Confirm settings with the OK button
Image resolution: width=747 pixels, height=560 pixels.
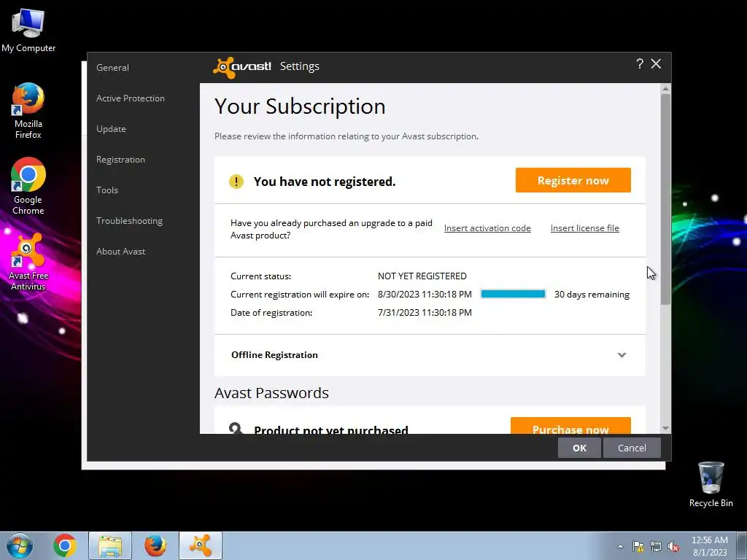pyautogui.click(x=579, y=448)
